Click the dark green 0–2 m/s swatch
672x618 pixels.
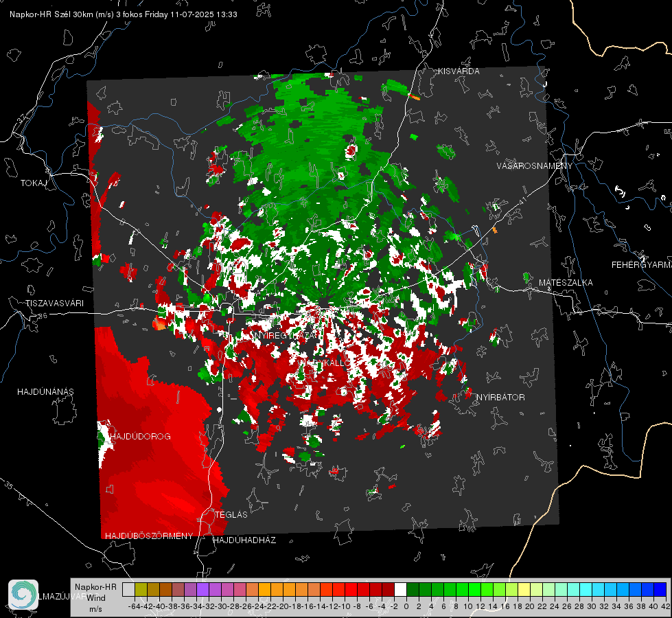point(413,590)
